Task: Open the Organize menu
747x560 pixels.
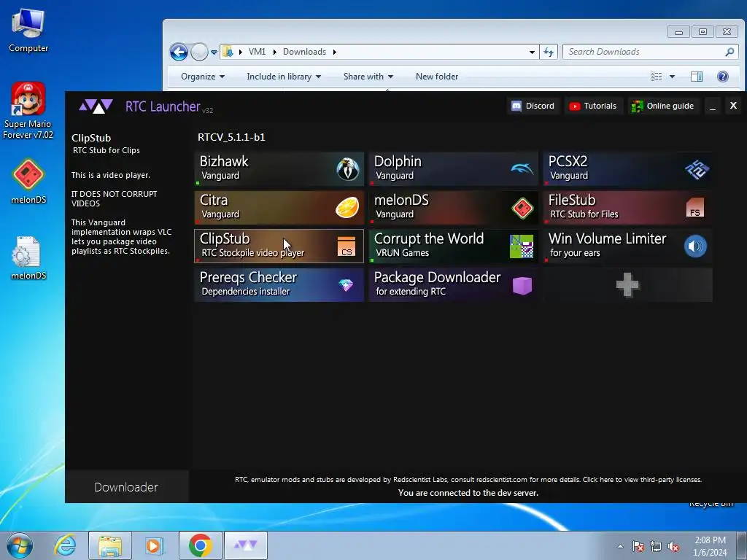Action: coord(203,76)
